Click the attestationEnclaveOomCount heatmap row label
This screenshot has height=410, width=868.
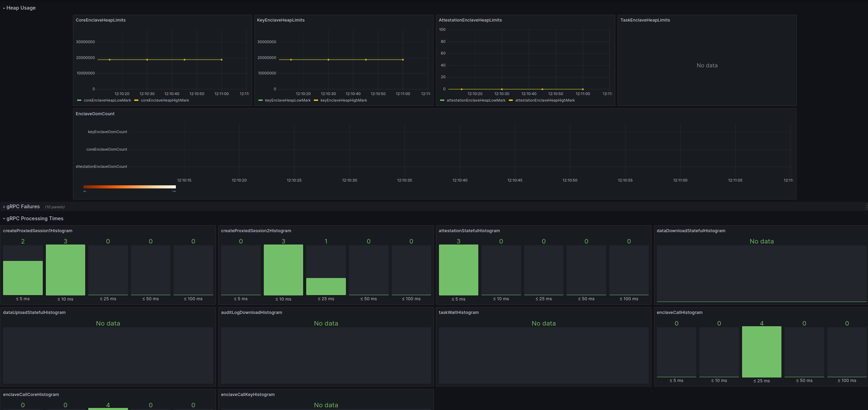102,167
